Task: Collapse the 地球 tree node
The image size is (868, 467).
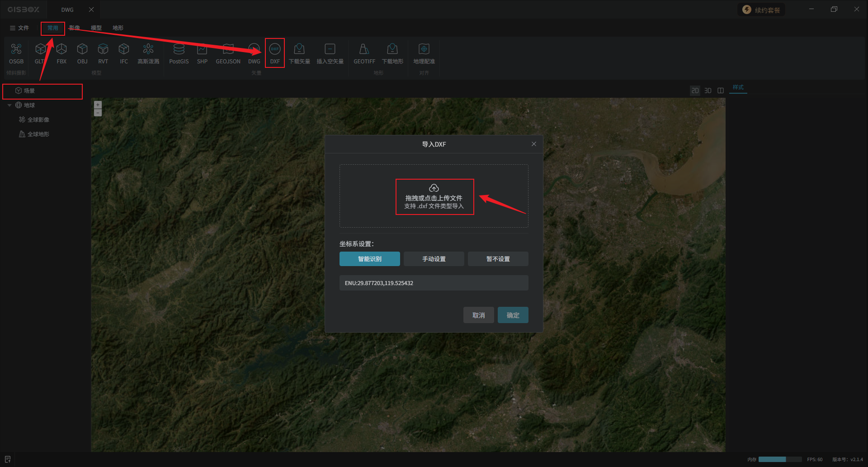Action: pyautogui.click(x=9, y=105)
